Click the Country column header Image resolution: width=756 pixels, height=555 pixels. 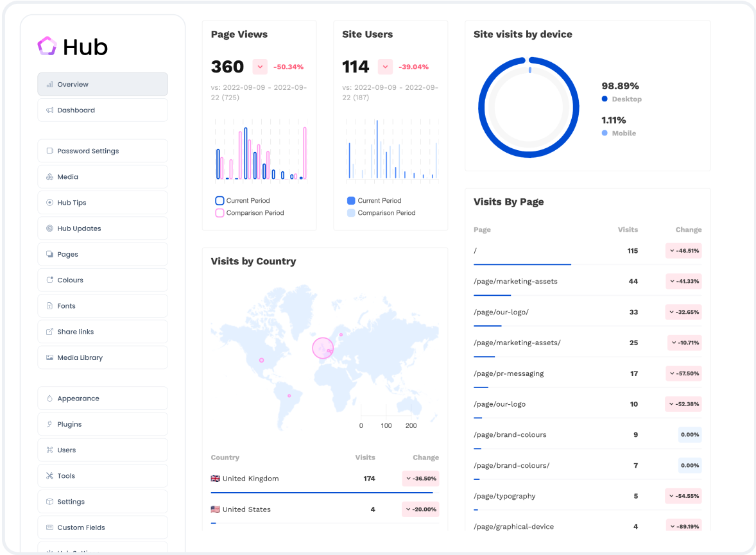[x=225, y=457]
